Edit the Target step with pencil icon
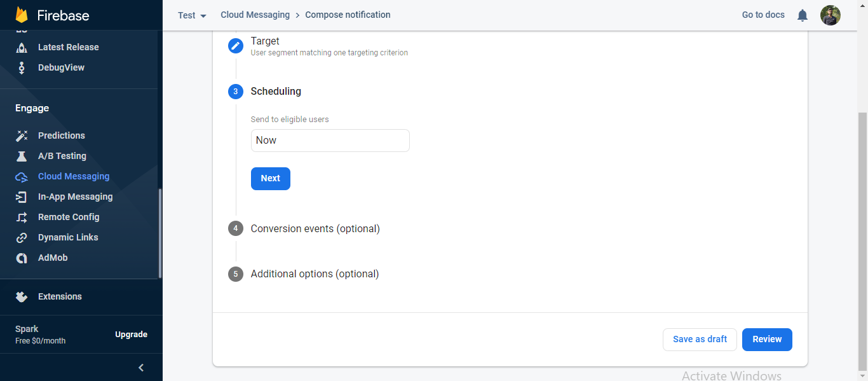 [x=235, y=45]
